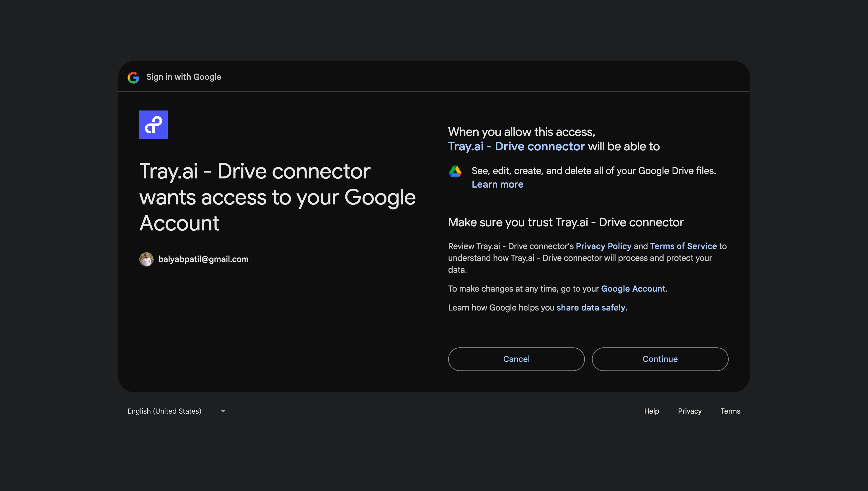Open Tray.ai Privacy Policy link
868x491 pixels.
pyautogui.click(x=603, y=246)
